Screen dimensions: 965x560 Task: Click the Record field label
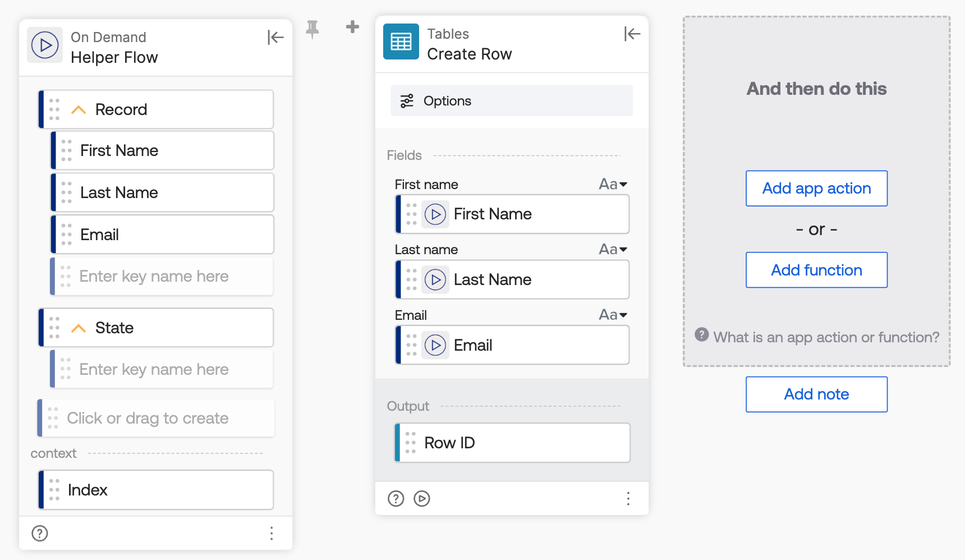[x=121, y=109]
